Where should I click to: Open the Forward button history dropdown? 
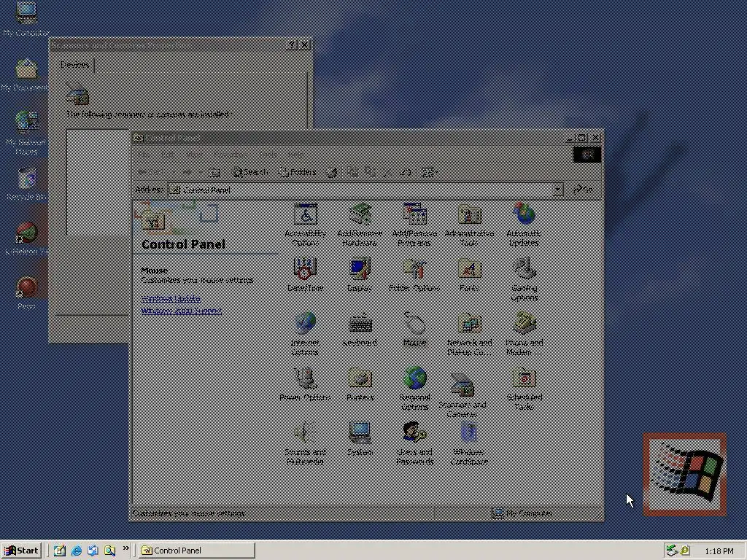click(201, 172)
